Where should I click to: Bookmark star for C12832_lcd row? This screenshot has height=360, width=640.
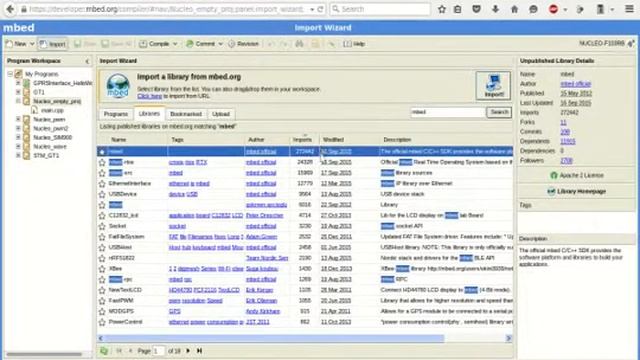102,216
